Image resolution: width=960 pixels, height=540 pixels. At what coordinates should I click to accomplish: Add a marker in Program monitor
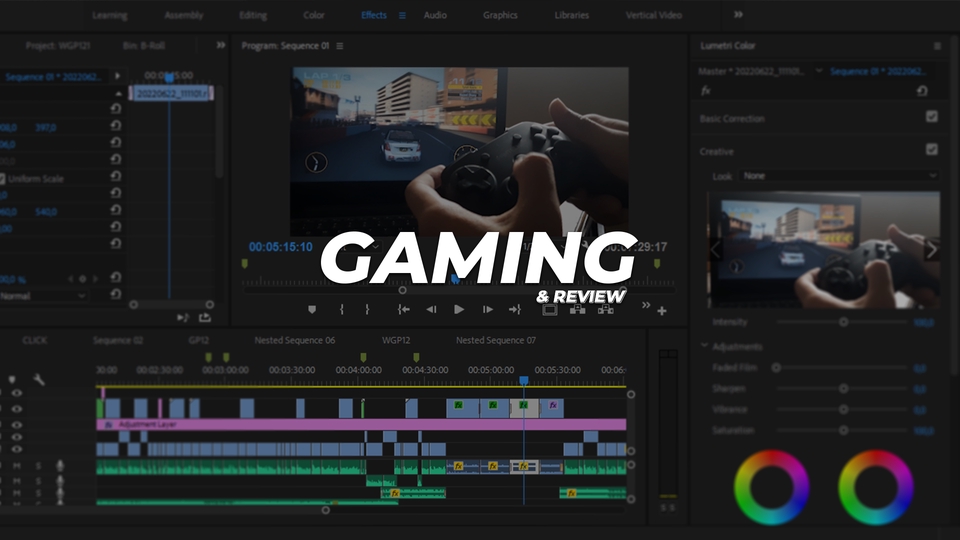[x=312, y=310]
